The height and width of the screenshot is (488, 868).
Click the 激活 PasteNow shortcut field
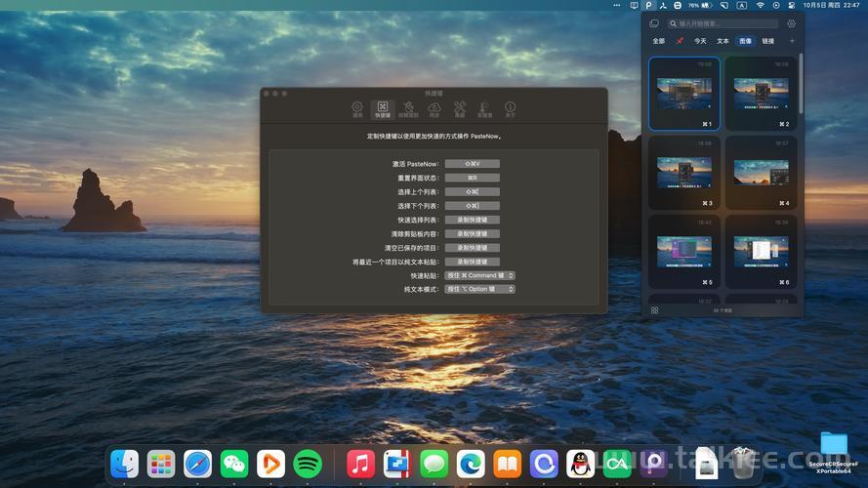[x=472, y=164]
